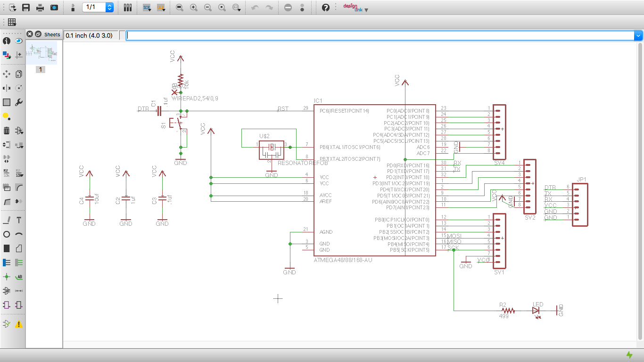Screen dimensions: 644x362
Task: Open the CAM processor icon
Action: click(54, 8)
